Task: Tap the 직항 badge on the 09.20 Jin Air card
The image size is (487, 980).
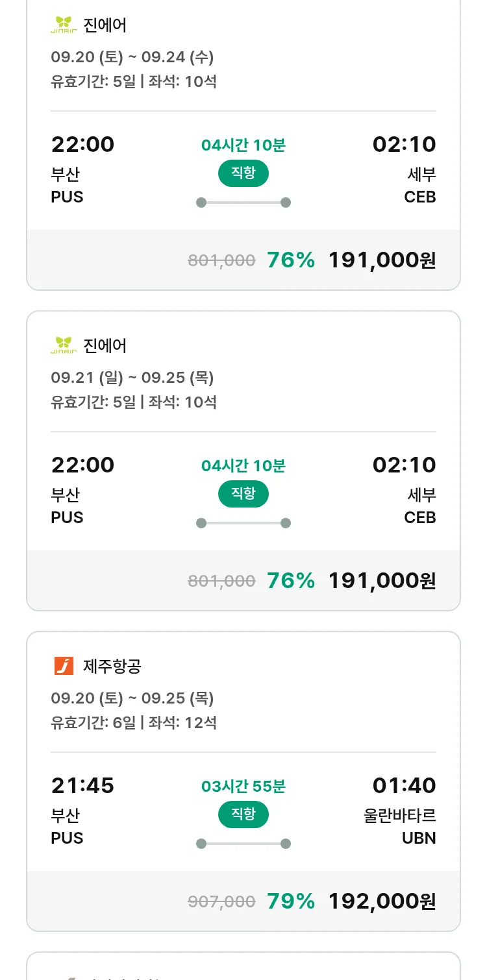Action: (243, 173)
